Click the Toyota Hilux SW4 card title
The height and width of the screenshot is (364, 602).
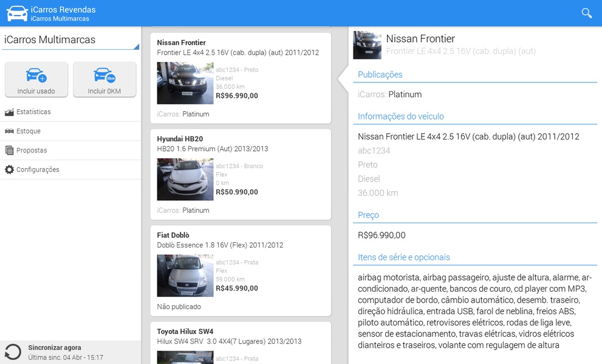click(x=185, y=331)
